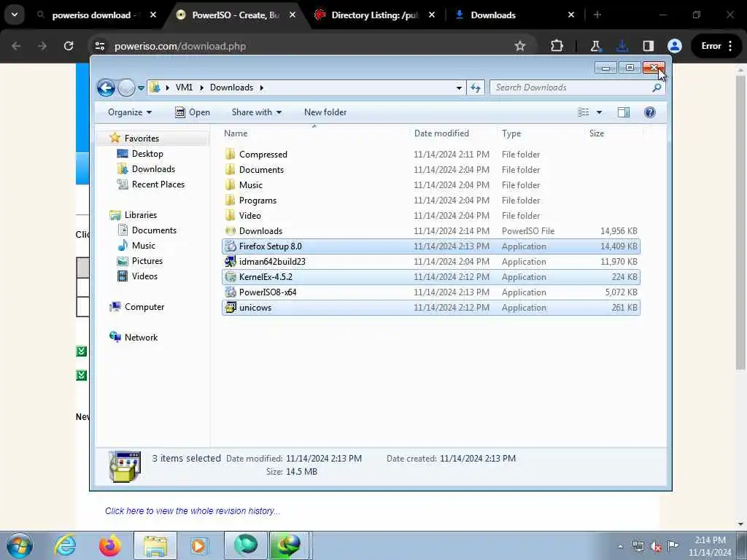Bookmark this page with star icon

pyautogui.click(x=519, y=46)
